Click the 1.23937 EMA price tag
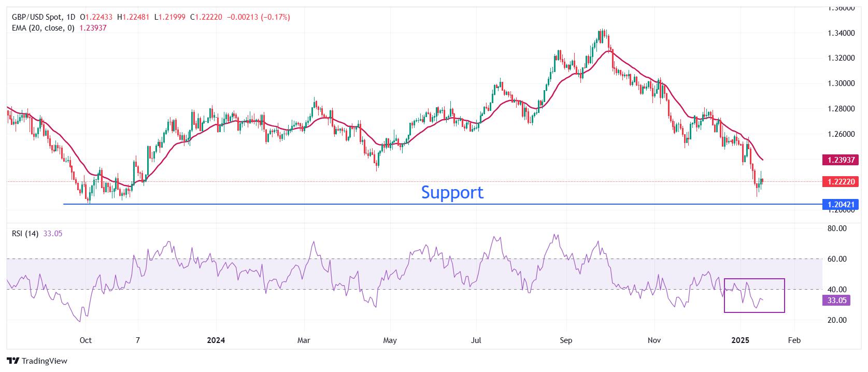The height and width of the screenshot is (372, 868). point(841,160)
